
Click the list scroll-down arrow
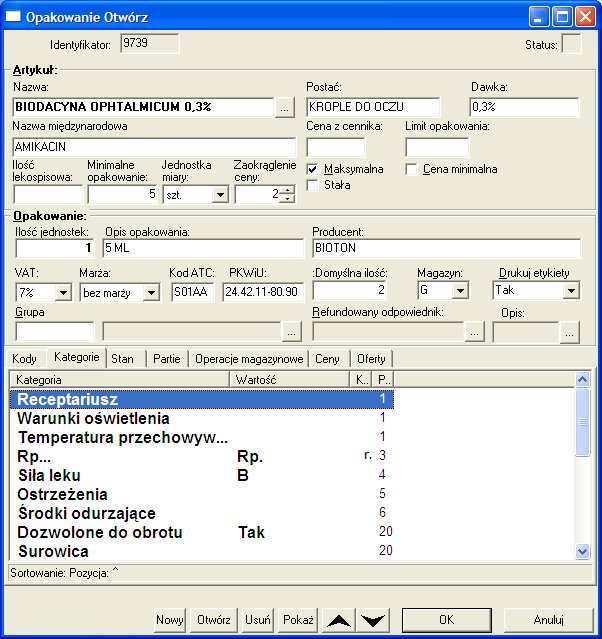[583, 552]
